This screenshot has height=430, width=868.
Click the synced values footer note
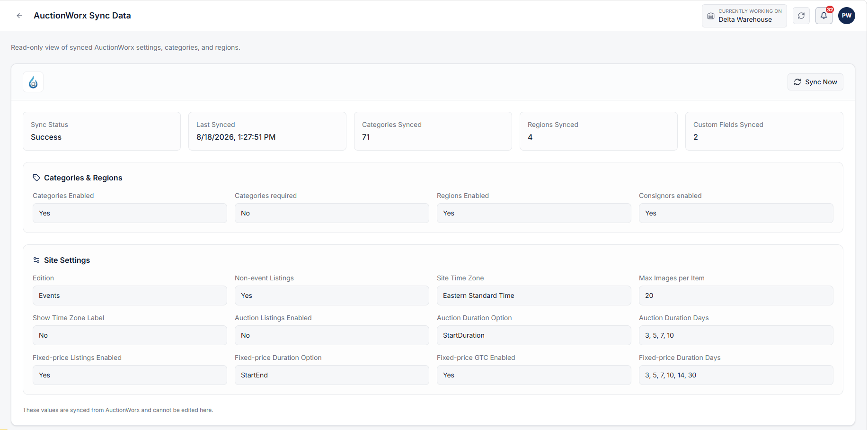[118, 410]
